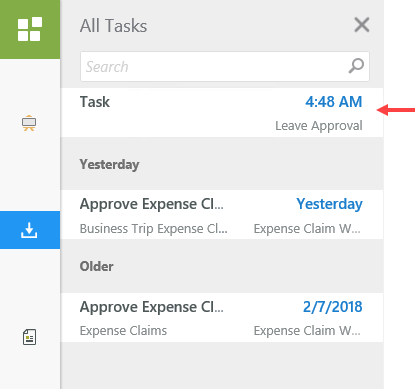Open yesterday's Approve Expense Claim task
The width and height of the screenshot is (419, 389).
tap(222, 214)
